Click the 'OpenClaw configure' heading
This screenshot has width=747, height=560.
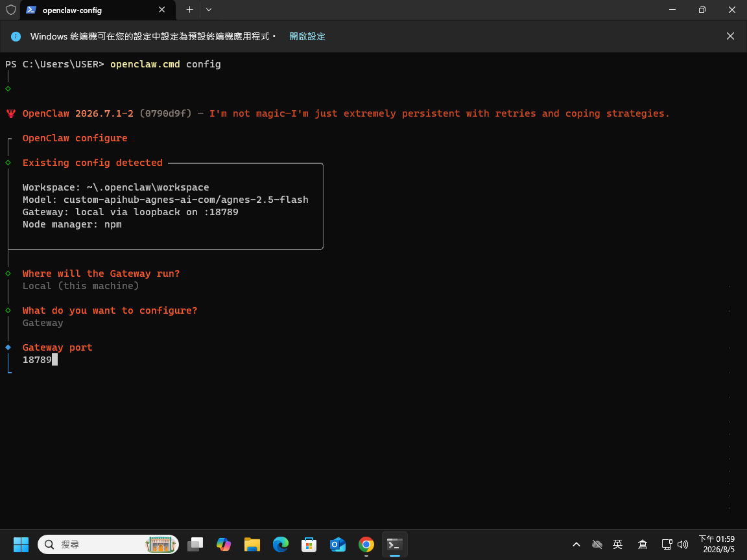75,138
